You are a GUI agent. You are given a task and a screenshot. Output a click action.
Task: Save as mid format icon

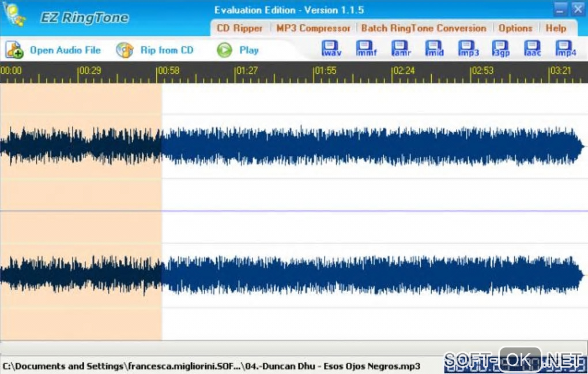point(434,49)
